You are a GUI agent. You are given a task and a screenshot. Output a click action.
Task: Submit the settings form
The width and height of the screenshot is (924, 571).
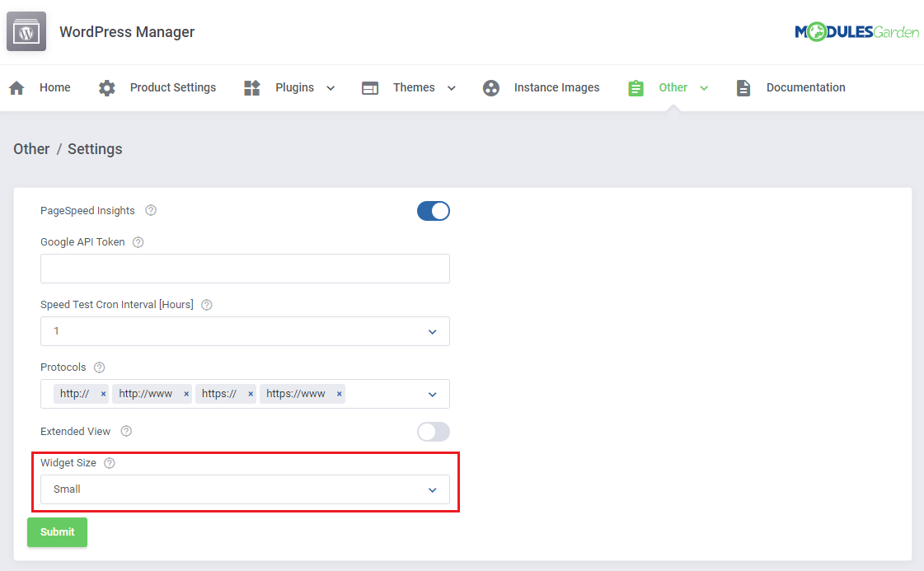coord(57,532)
